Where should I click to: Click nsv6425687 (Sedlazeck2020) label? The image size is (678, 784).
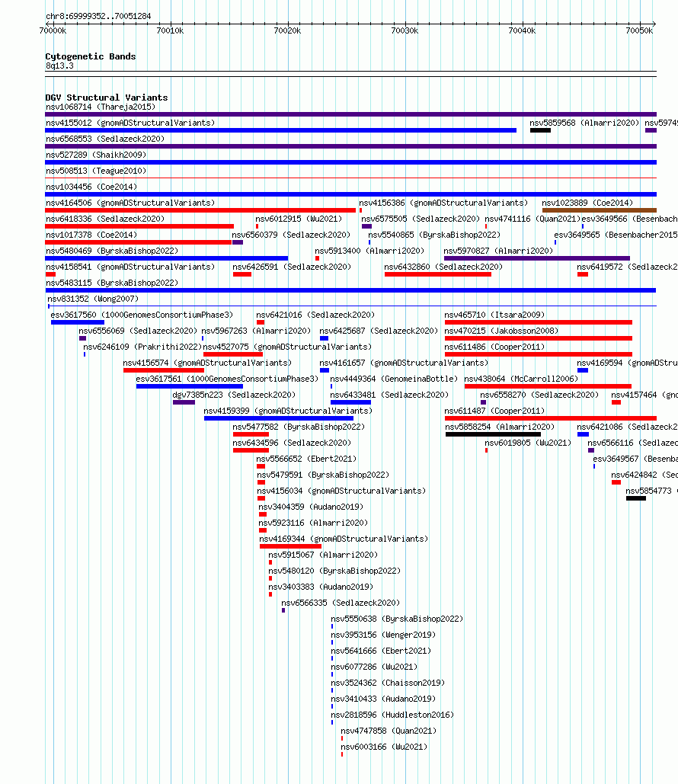tap(379, 331)
